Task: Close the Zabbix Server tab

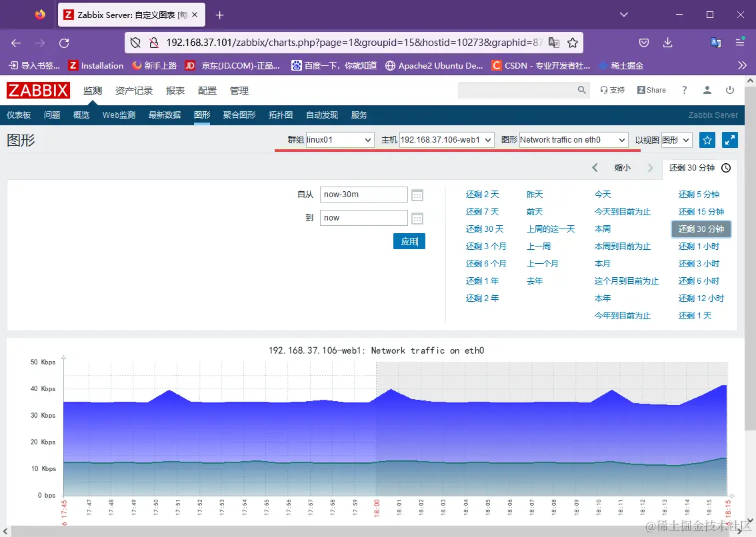Action: (x=195, y=15)
